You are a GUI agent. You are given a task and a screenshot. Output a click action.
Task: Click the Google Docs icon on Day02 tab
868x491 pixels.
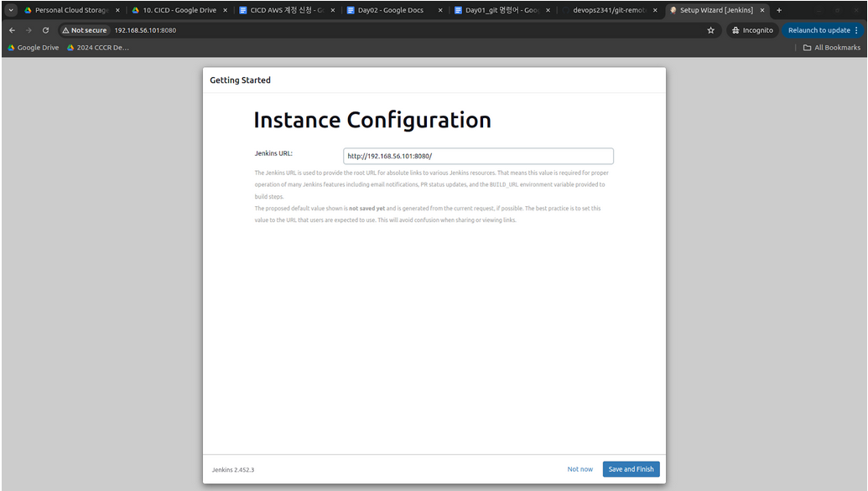351,10
